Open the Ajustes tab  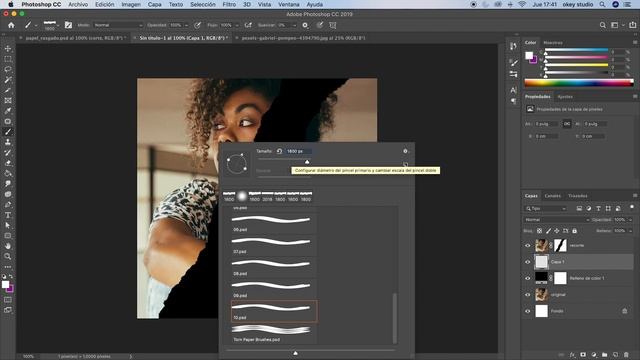565,97
